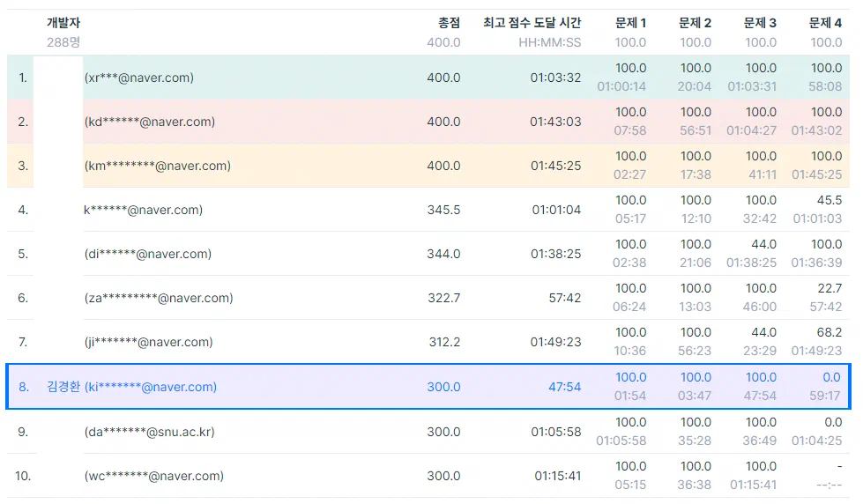The width and height of the screenshot is (863, 504).
Task: Click best time 01:45:25
Action: coord(555,166)
